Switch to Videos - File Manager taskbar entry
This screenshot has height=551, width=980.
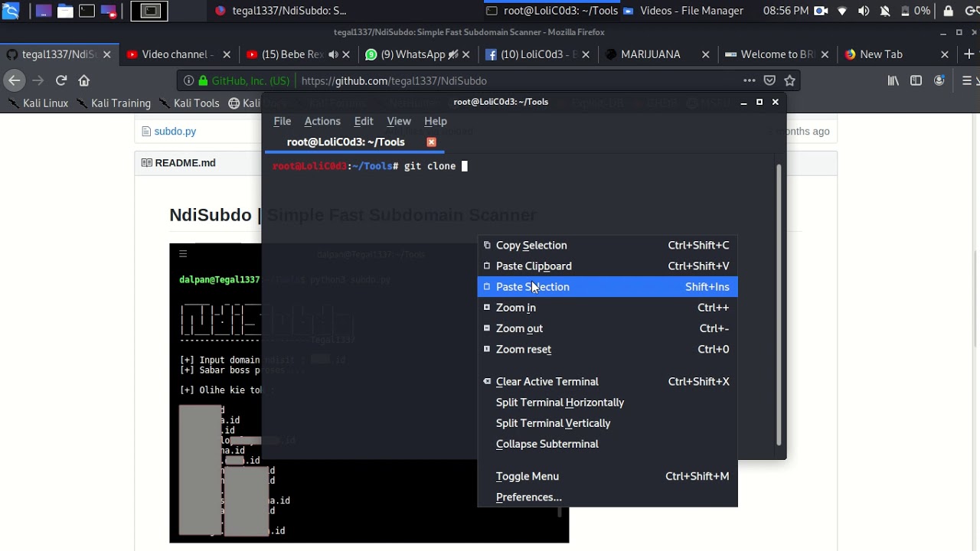click(683, 11)
